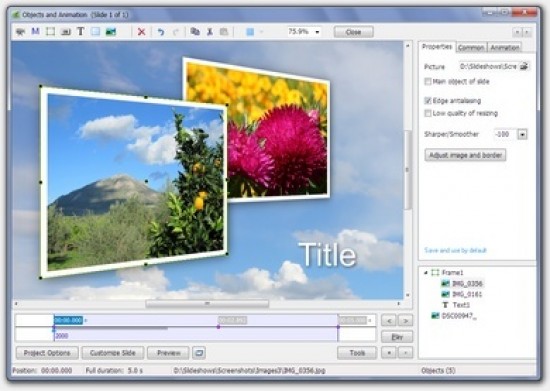550x391 pixels.
Task: Delete the selected object with the red X
Action: coord(141,32)
